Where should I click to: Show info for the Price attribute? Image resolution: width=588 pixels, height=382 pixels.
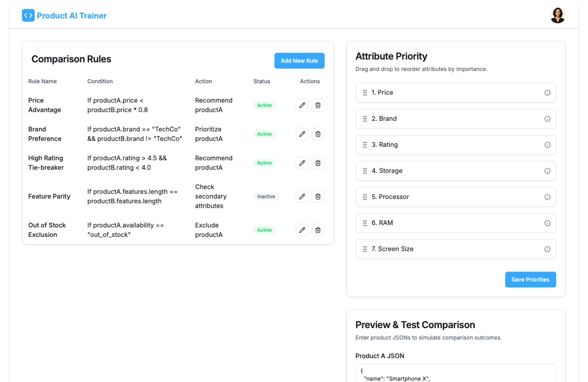pos(547,93)
